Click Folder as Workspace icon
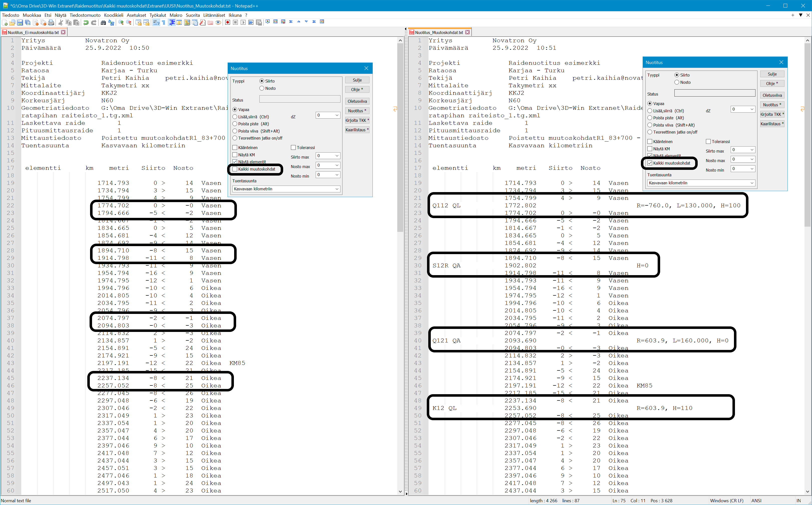The image size is (812, 505). (210, 22)
